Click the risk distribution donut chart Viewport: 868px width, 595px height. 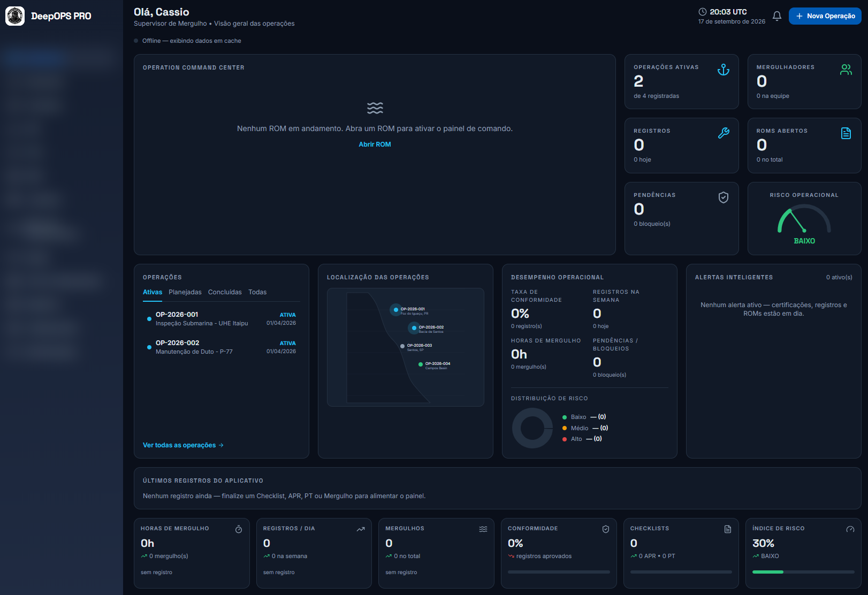(532, 428)
